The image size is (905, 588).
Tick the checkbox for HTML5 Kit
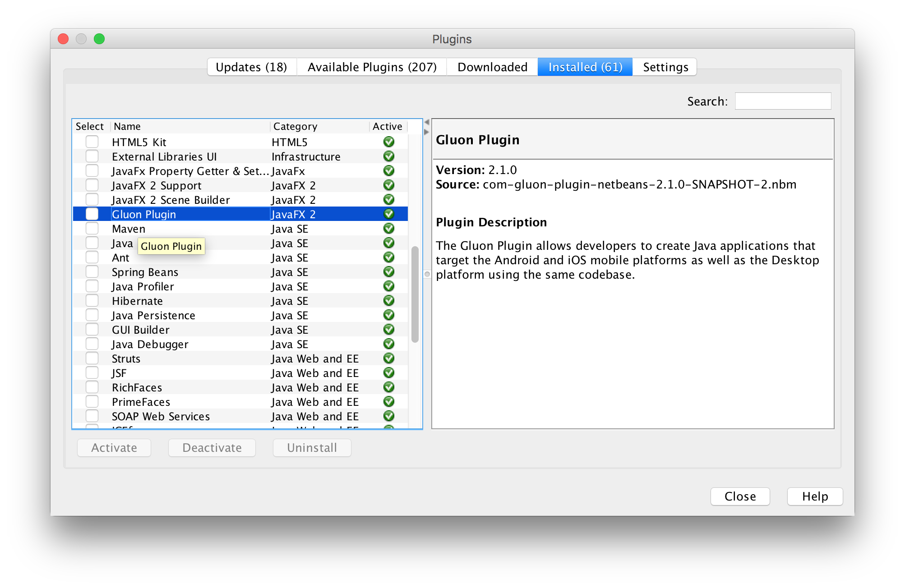[92, 142]
